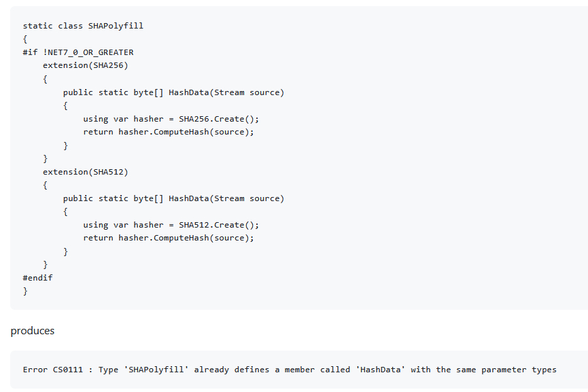Click the return statement in the SHA512 block
588x392 pixels.
169,238
